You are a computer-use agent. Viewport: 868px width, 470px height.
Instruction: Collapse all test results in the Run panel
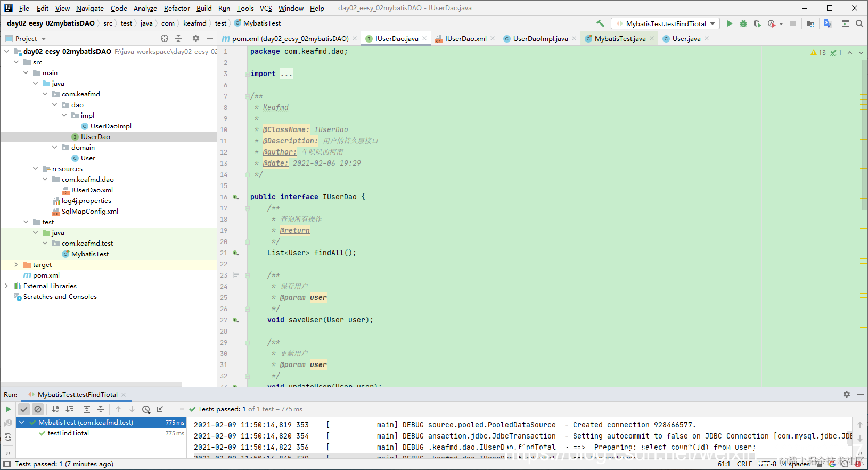tap(101, 409)
